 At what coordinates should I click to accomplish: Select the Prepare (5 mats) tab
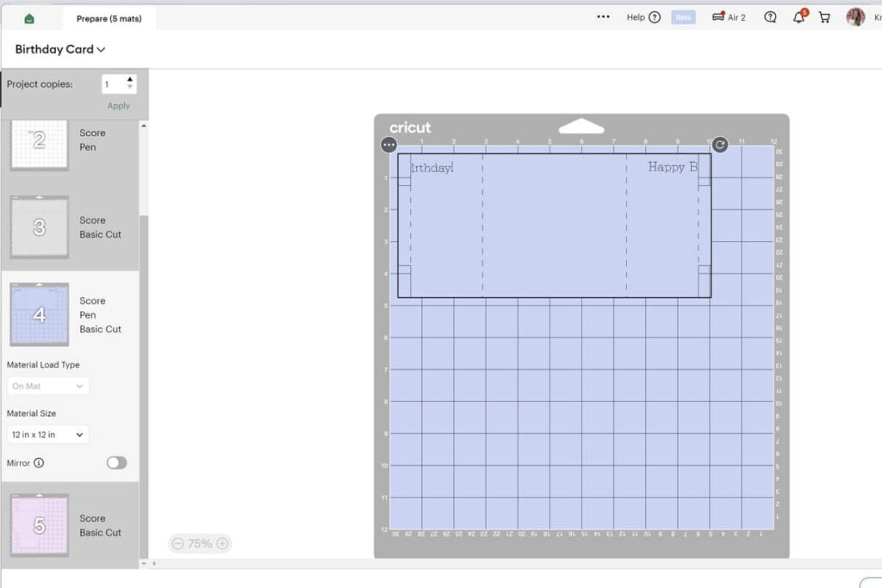109,18
